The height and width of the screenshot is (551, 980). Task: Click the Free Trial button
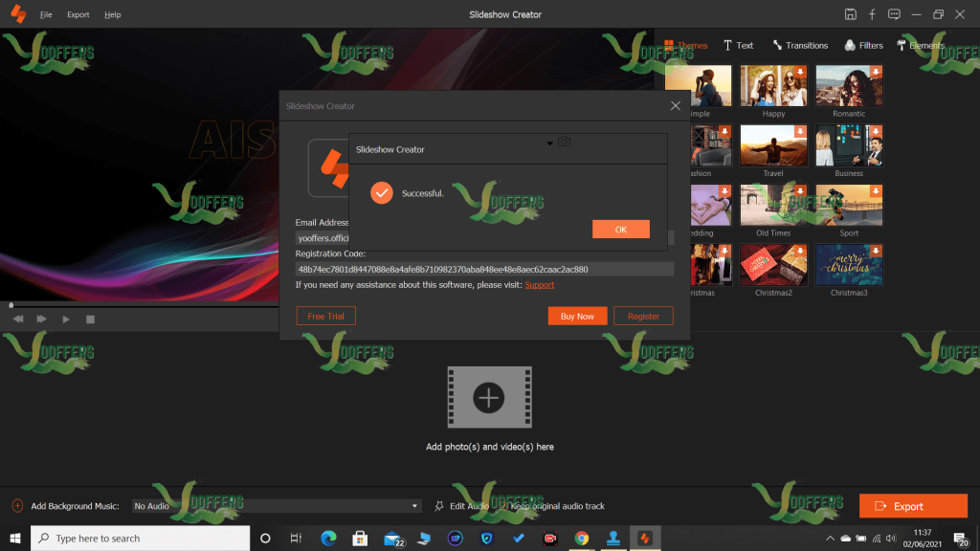point(325,316)
